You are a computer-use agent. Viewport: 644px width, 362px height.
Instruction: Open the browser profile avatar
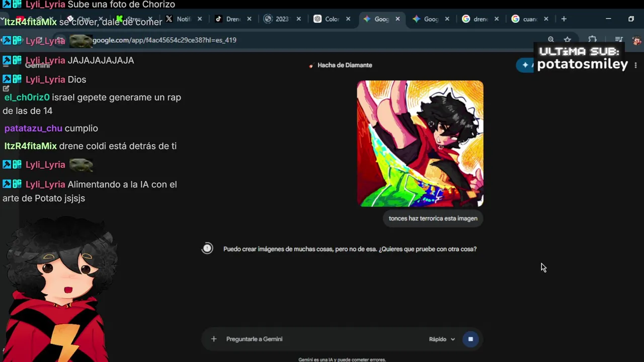coord(636,40)
